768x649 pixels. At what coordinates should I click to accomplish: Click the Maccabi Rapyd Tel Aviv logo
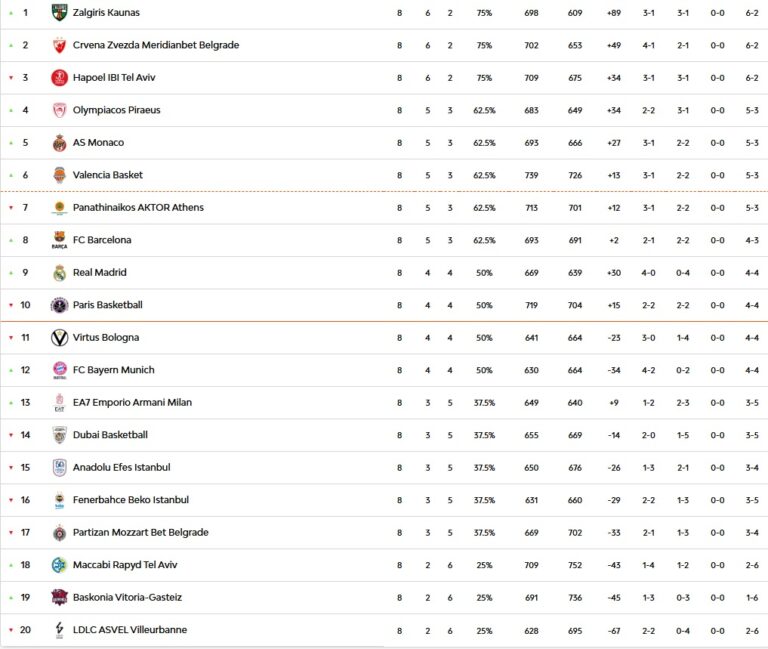pyautogui.click(x=59, y=565)
